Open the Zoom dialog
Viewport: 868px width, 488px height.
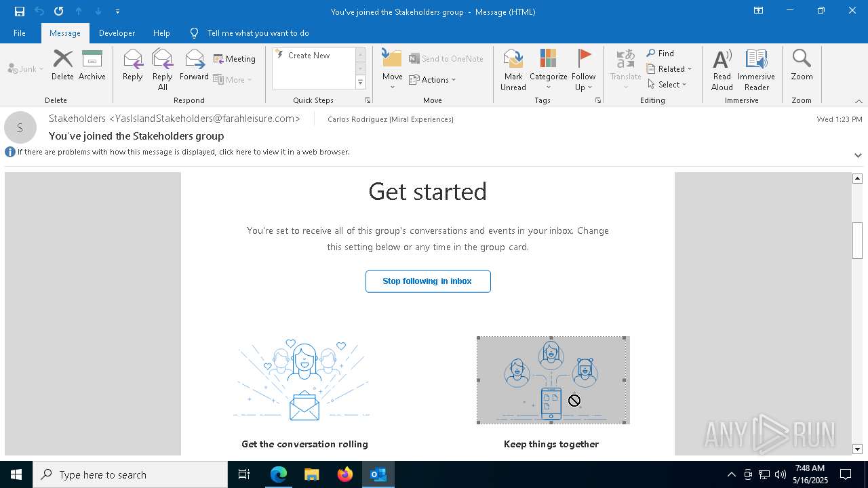tap(802, 65)
